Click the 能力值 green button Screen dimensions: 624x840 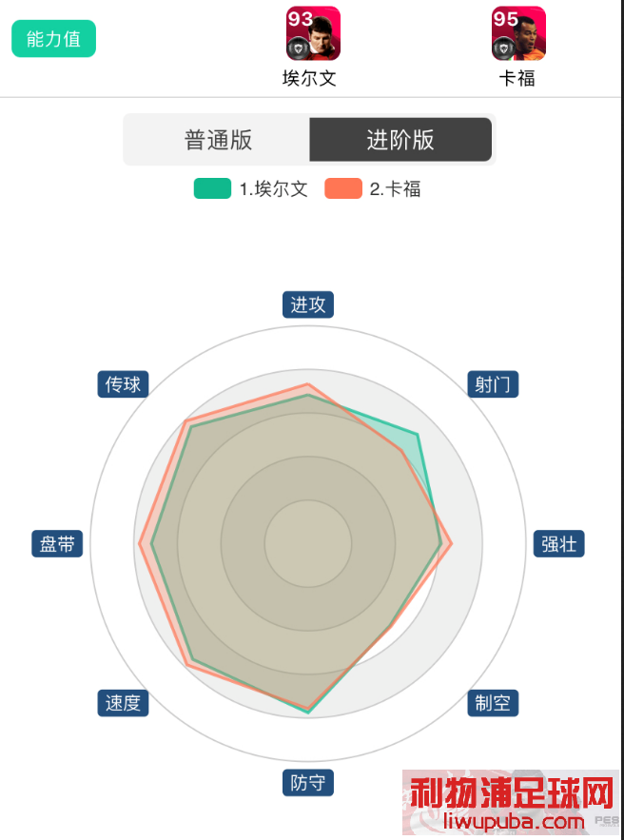(x=53, y=39)
